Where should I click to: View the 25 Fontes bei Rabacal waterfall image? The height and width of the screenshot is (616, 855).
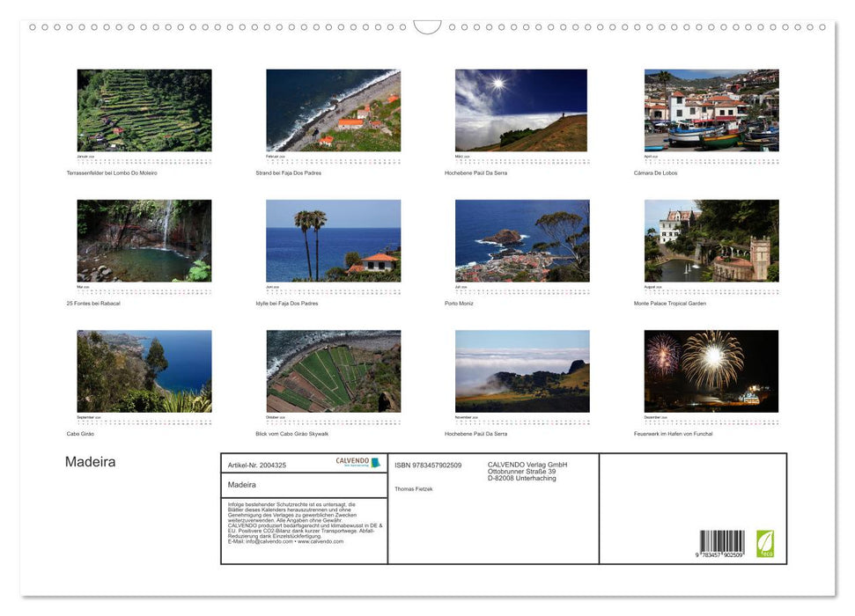click(144, 239)
